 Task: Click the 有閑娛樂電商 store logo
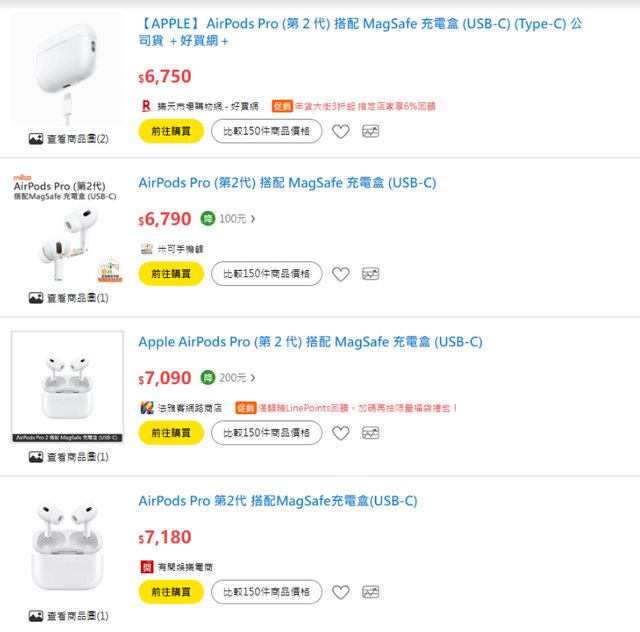pos(145,566)
